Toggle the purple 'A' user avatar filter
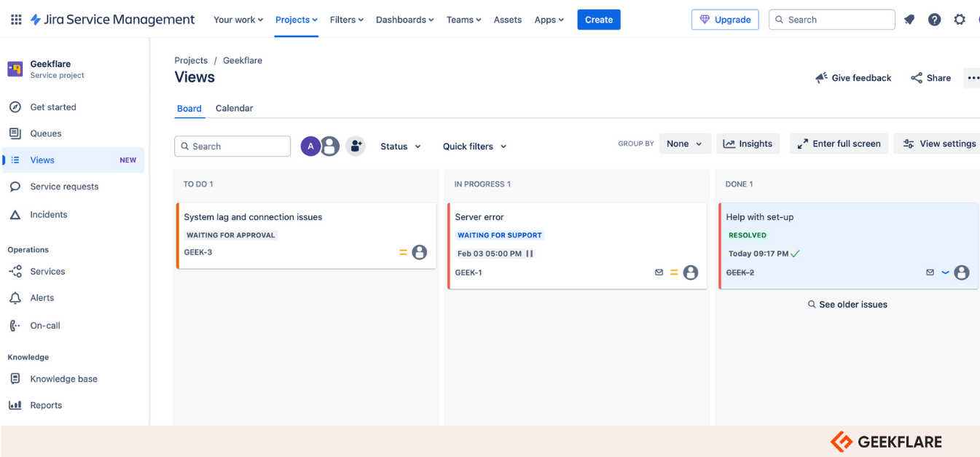The width and height of the screenshot is (980, 457). coord(310,147)
